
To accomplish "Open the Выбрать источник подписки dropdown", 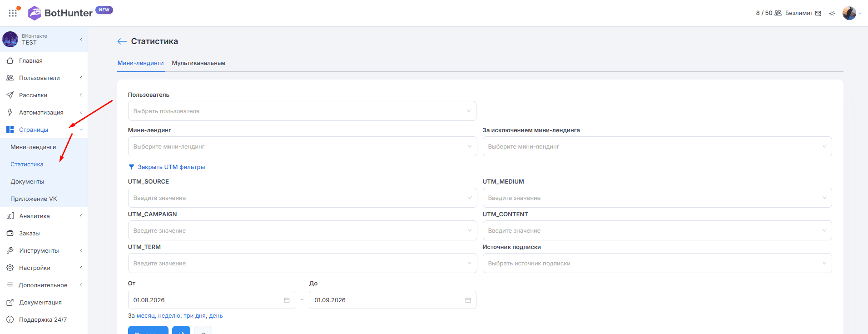I will [657, 263].
